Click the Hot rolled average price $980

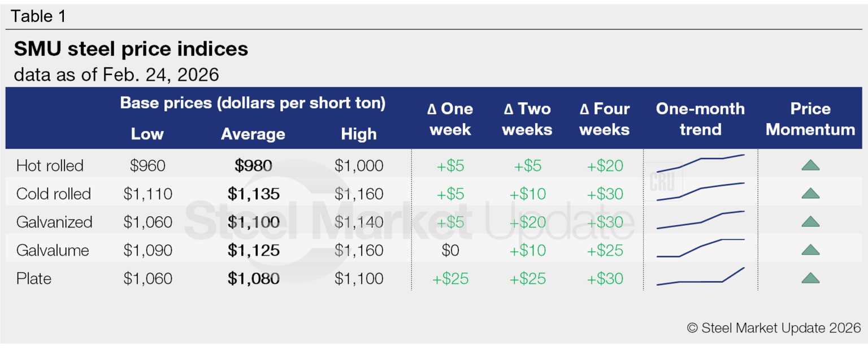click(x=254, y=166)
